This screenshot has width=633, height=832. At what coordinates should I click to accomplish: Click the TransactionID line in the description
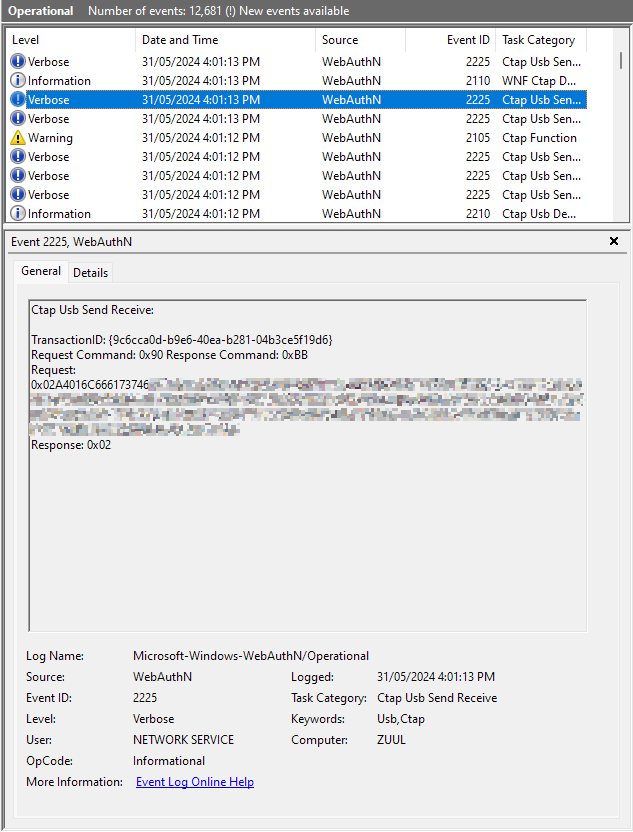(x=182, y=340)
